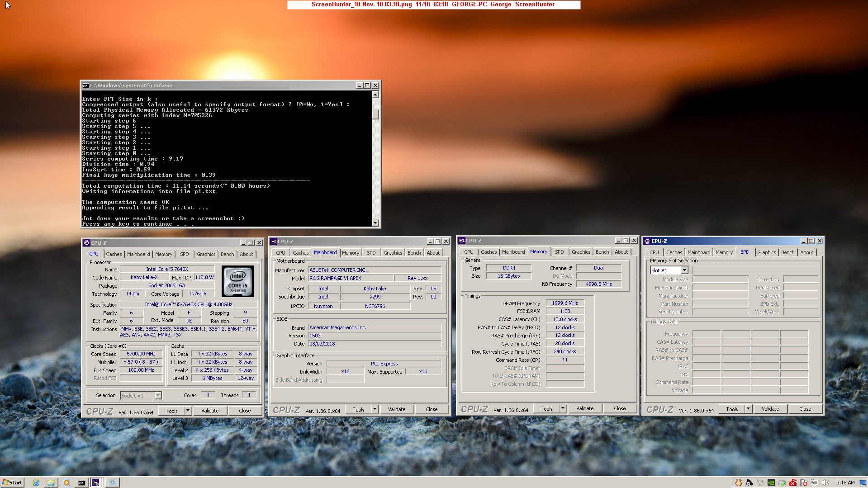Click Tools button in Memory CPU-Z window
Image resolution: width=868 pixels, height=488 pixels.
[x=546, y=408]
